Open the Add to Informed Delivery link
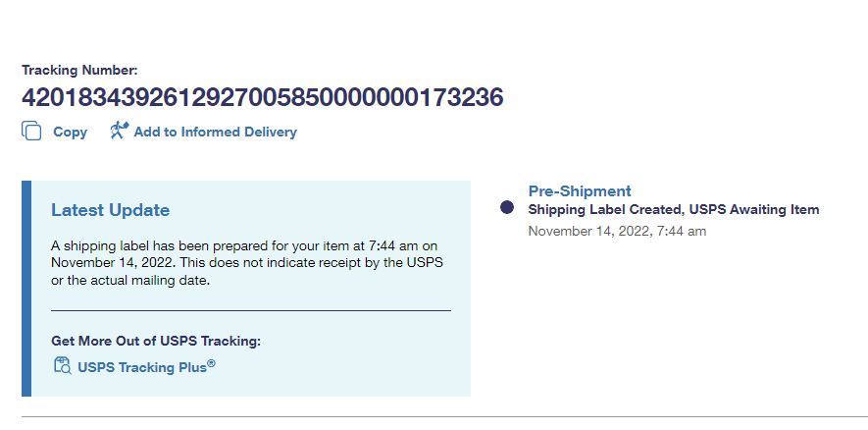Screen dimensions: 868x430 tap(215, 132)
